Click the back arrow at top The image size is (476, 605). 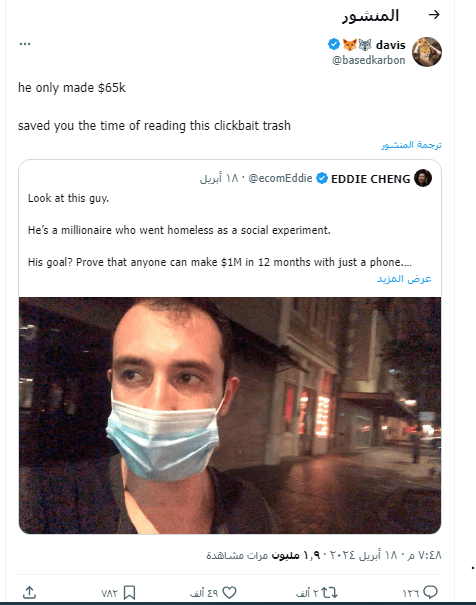tap(434, 15)
